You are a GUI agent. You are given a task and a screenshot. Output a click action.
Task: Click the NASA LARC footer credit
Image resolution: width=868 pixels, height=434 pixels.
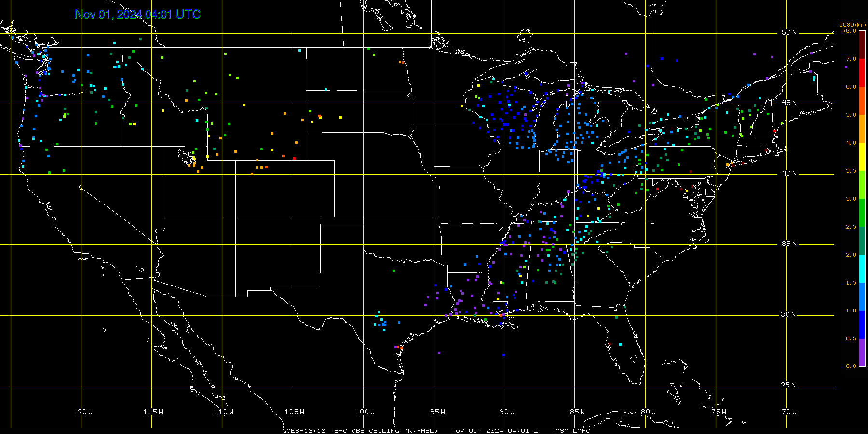[570, 431]
